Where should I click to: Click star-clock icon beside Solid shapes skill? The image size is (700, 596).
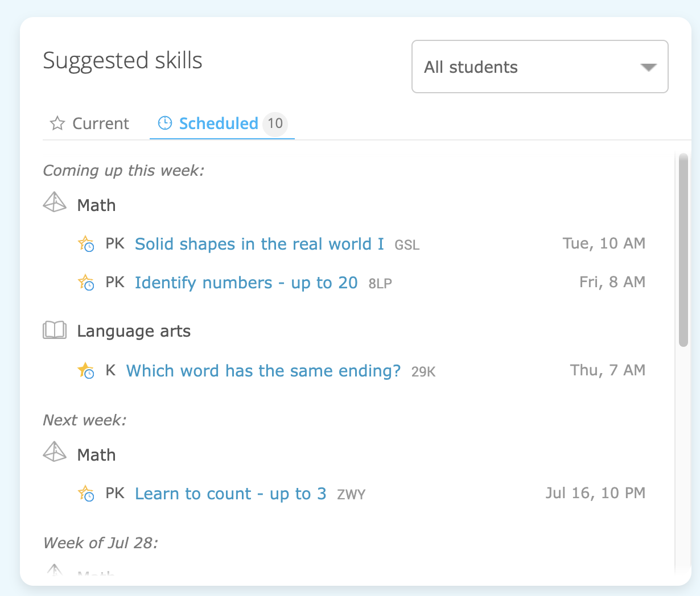(x=86, y=244)
